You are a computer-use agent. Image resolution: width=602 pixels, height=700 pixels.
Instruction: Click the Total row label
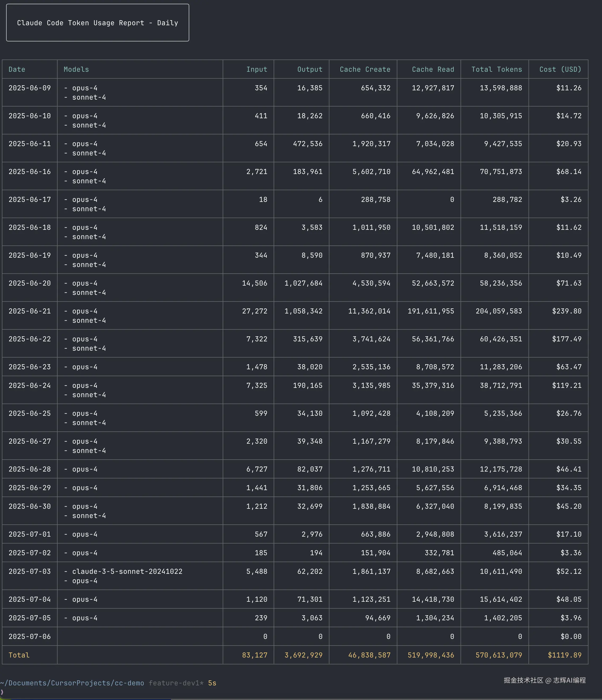19,655
